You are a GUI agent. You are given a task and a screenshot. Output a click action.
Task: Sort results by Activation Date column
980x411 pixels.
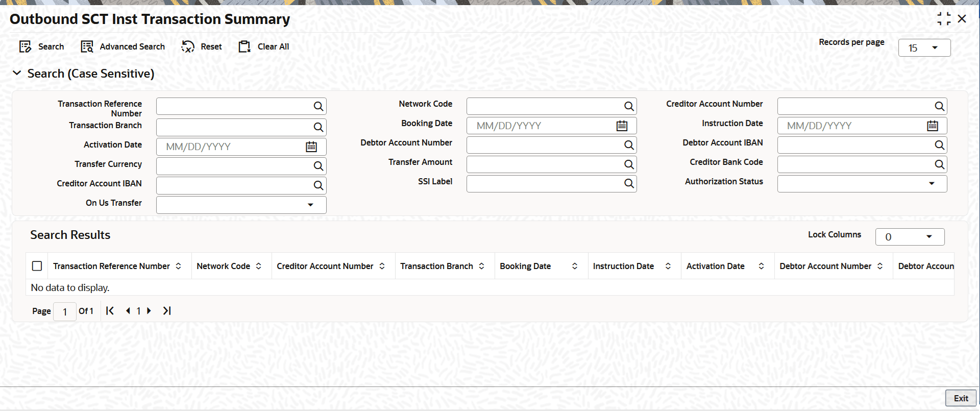tap(761, 266)
